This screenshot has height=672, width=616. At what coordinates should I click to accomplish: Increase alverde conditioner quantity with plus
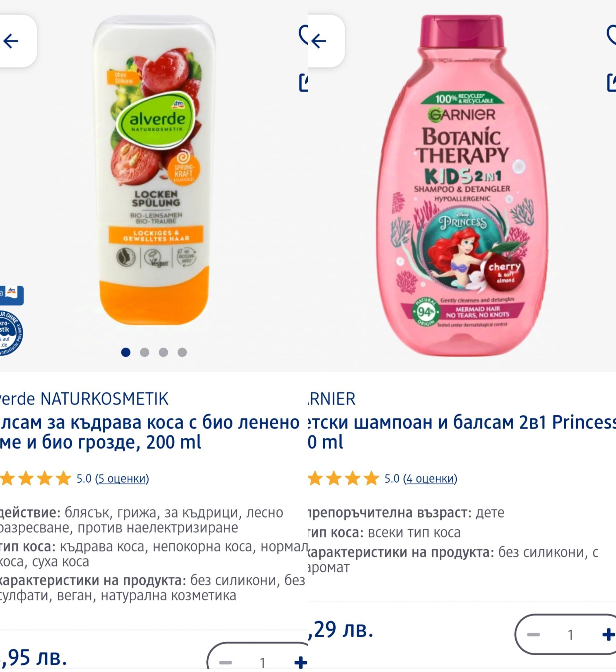300,663
